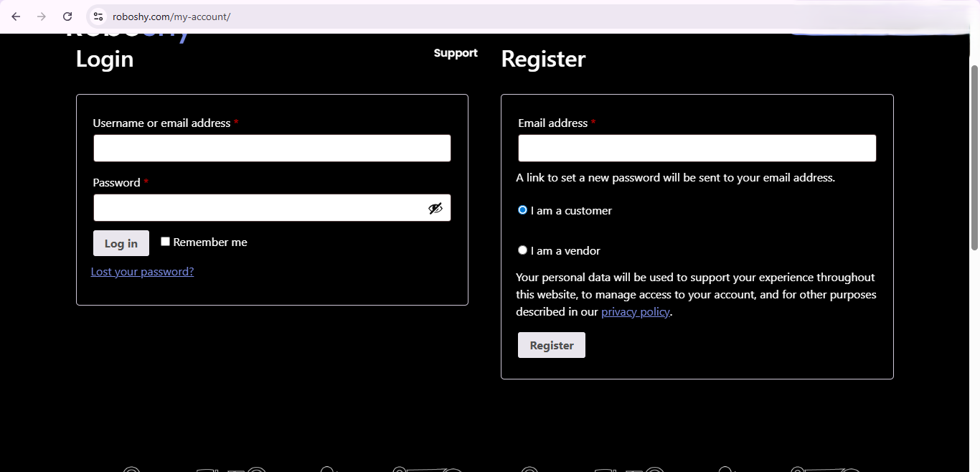This screenshot has width=980, height=472.
Task: Click the Register button
Action: tap(551, 344)
